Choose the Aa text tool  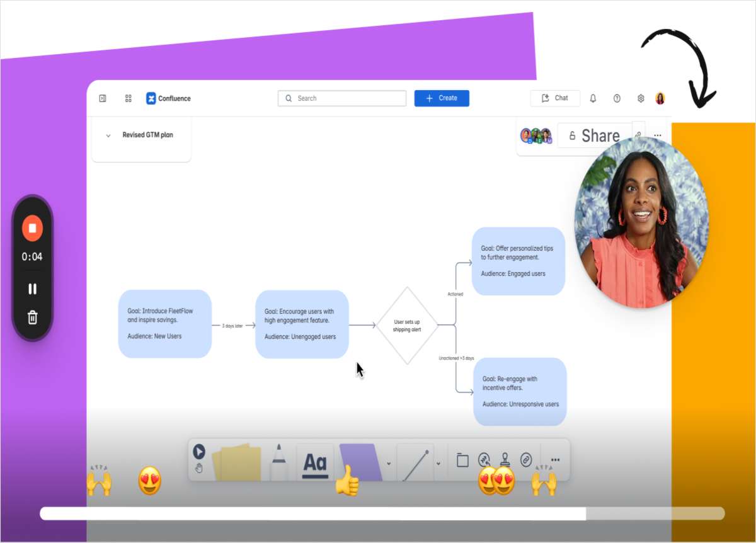point(315,463)
